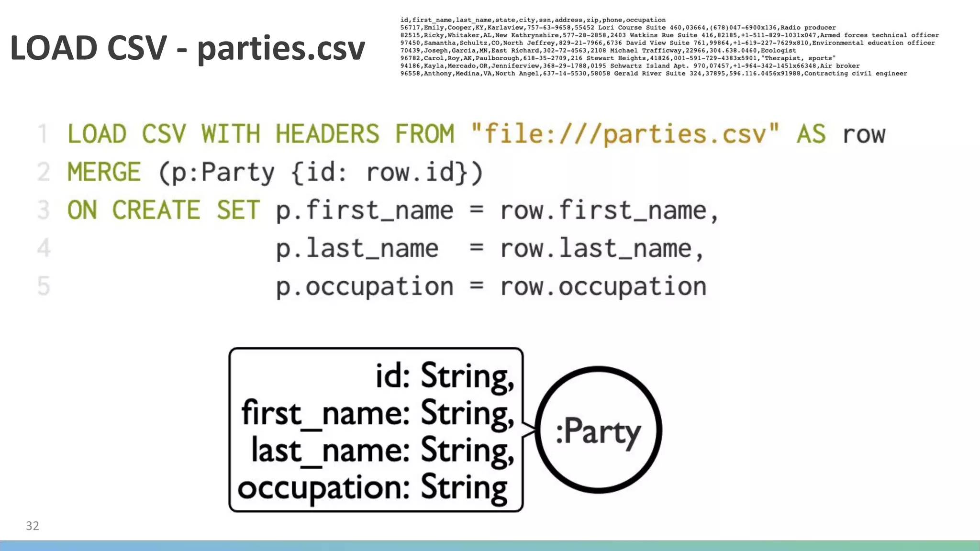
Task: Click 'occupation: String' in property box
Action: (x=372, y=488)
